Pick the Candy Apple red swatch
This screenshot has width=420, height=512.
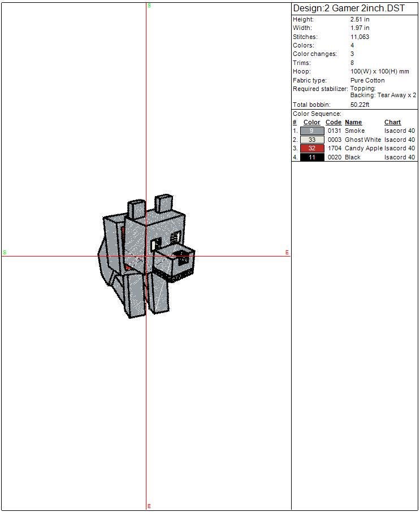click(311, 149)
